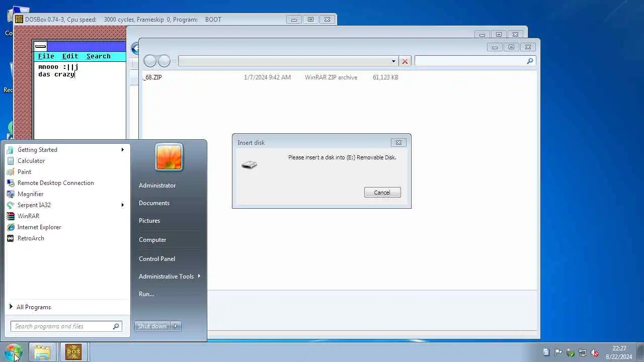Image resolution: width=644 pixels, height=362 pixels.
Task: Minimize the DOSBox window
Action: (x=294, y=19)
